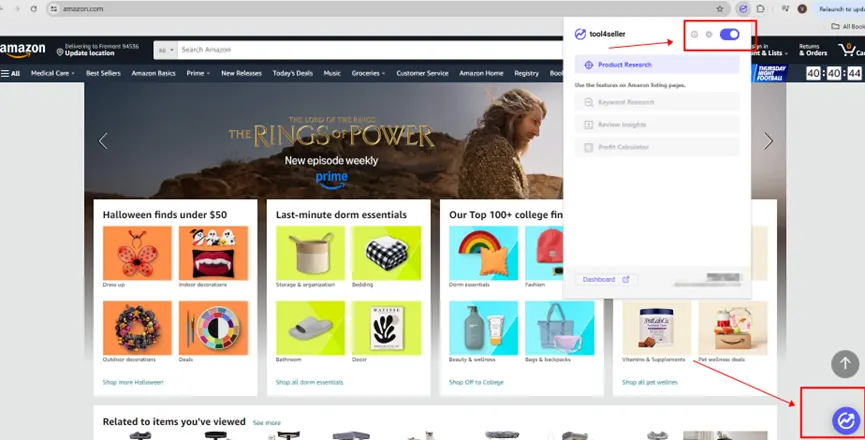This screenshot has width=865, height=440.
Task: Open the All hamburger menu
Action: [x=10, y=73]
